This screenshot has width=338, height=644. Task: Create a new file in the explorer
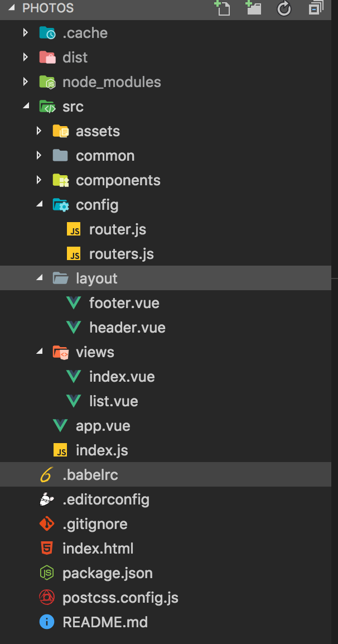click(x=223, y=9)
